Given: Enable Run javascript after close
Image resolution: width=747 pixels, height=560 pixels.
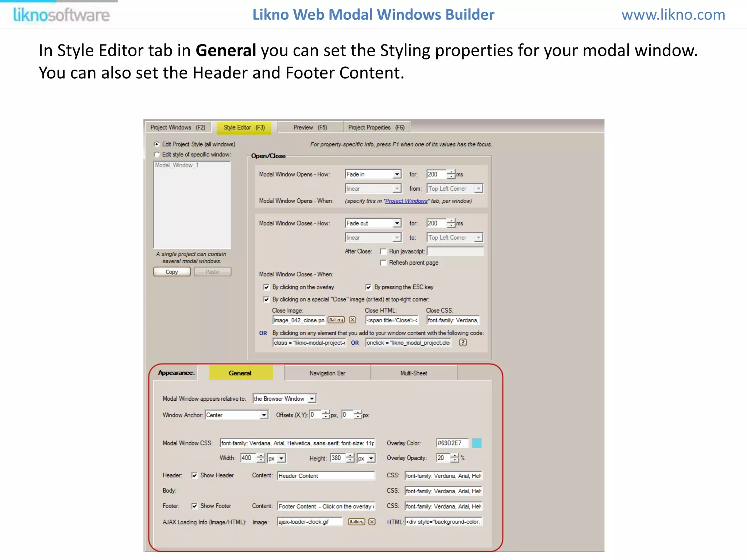Looking at the screenshot, I should pos(383,252).
